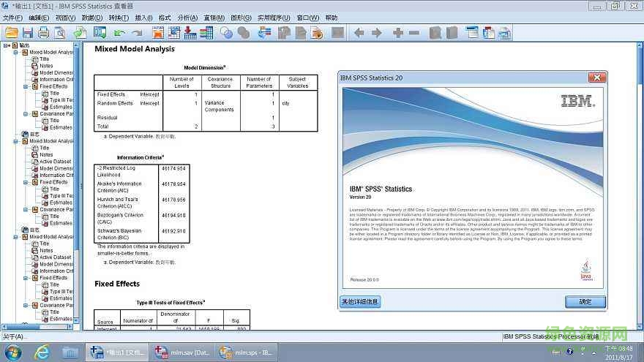Open the 文件(F) menu
The height and width of the screenshot is (362, 644).
pos(12,18)
